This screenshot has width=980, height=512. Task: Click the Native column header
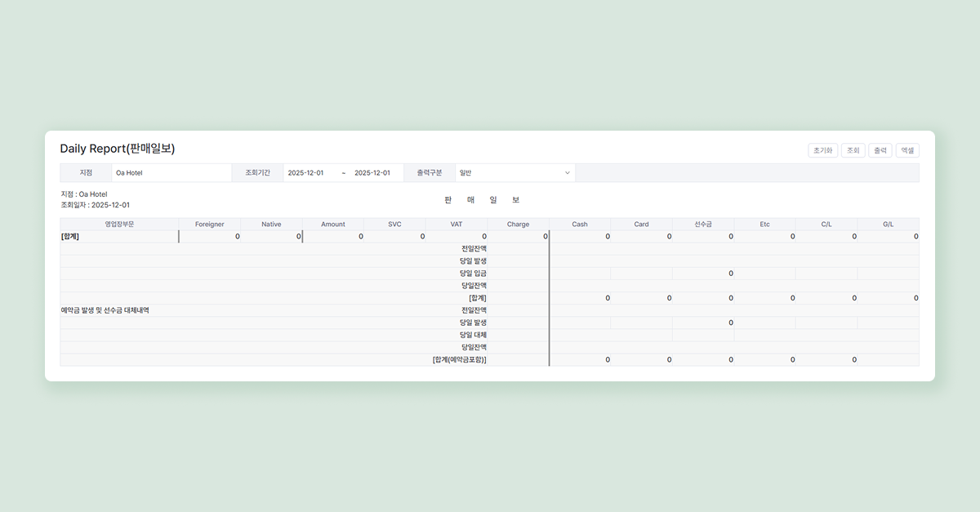[x=271, y=224]
